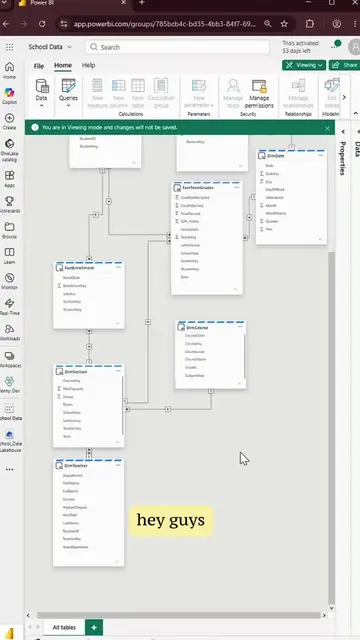Viewport: 360px width, 640px height.
Task: Collapse the DimSection table card
Action: pos(118,442)
